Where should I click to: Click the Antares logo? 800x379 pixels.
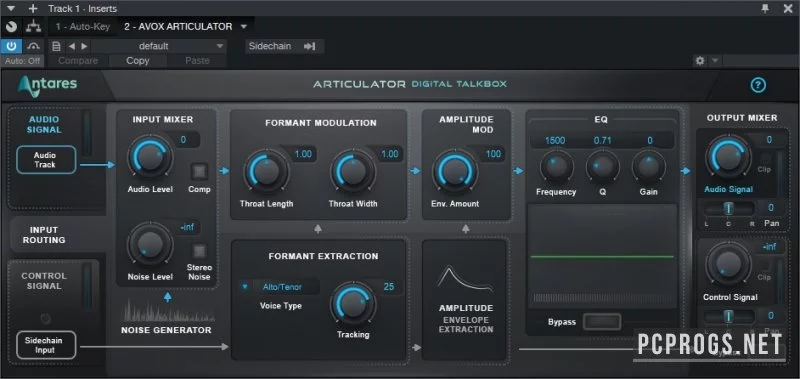47,86
